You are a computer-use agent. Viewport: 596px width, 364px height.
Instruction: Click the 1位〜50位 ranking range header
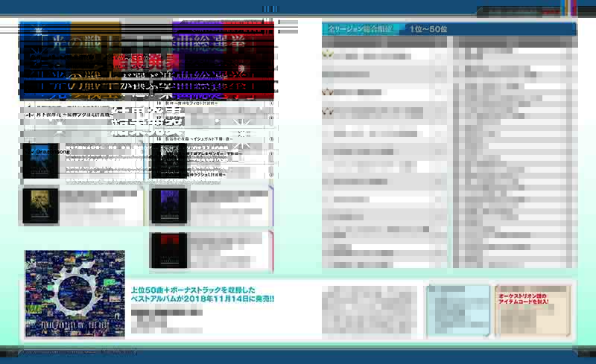(x=428, y=29)
